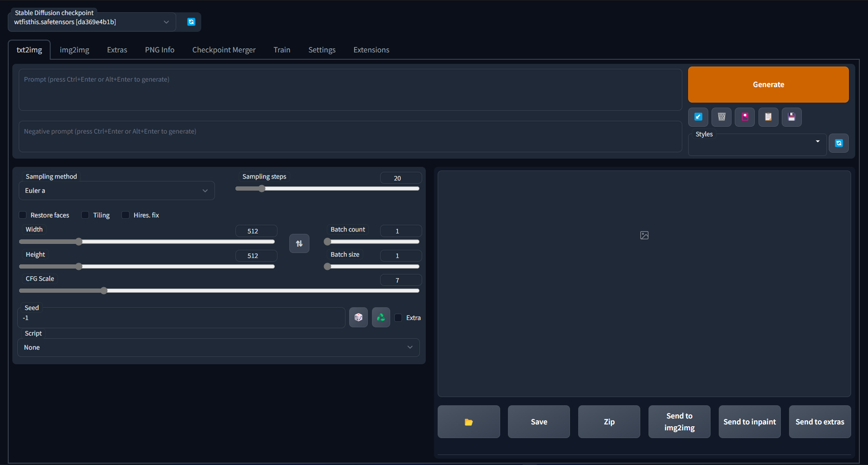Click the Width slider handle
The image size is (868, 465).
(x=78, y=242)
